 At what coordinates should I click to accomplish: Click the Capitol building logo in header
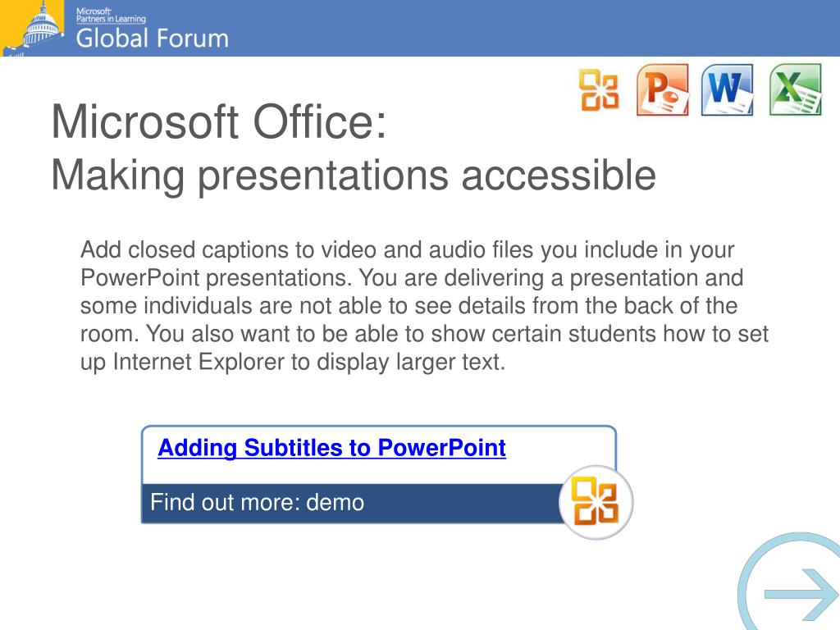click(x=33, y=28)
